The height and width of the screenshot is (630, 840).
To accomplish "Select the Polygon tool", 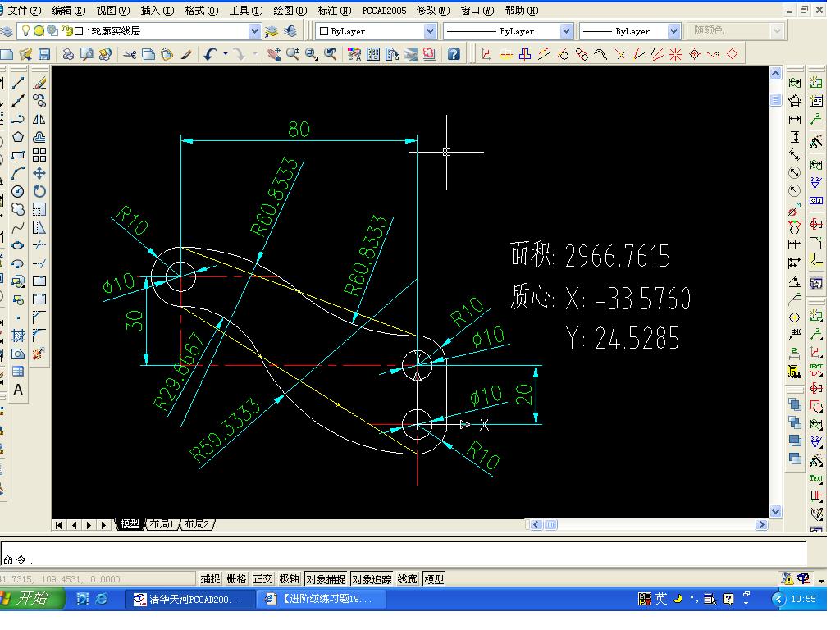I will (18, 137).
